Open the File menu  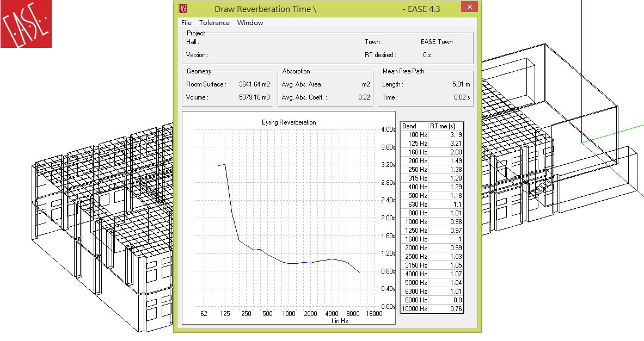(x=186, y=22)
